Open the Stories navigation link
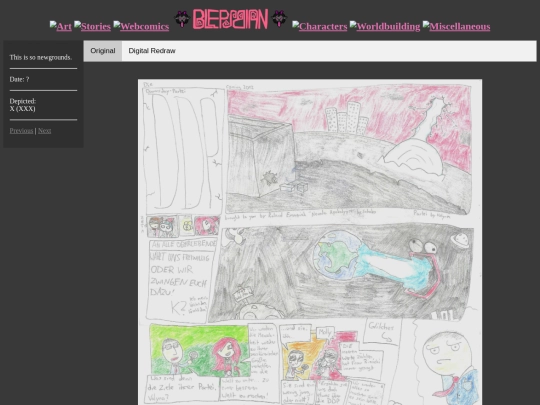 (92, 26)
